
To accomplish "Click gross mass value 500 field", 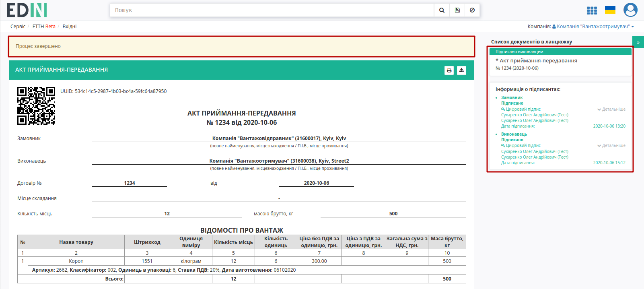I will [393, 214].
